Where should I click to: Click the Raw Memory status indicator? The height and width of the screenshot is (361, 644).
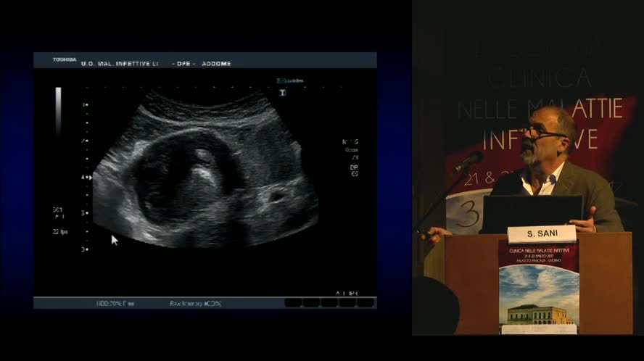(196, 303)
